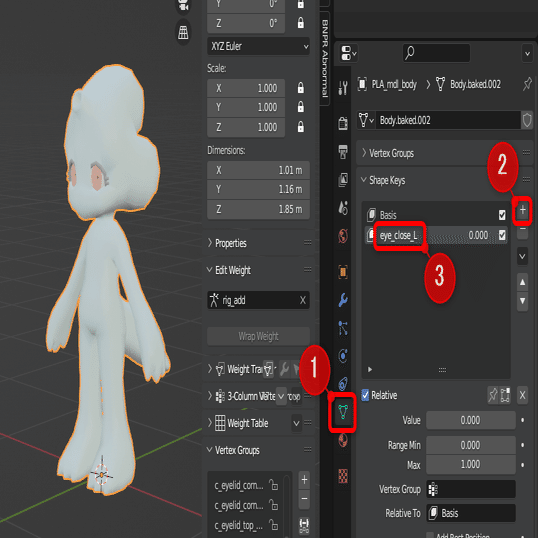Enable shape key edit mode icon
The image size is (538, 538).
pyautogui.click(x=505, y=395)
